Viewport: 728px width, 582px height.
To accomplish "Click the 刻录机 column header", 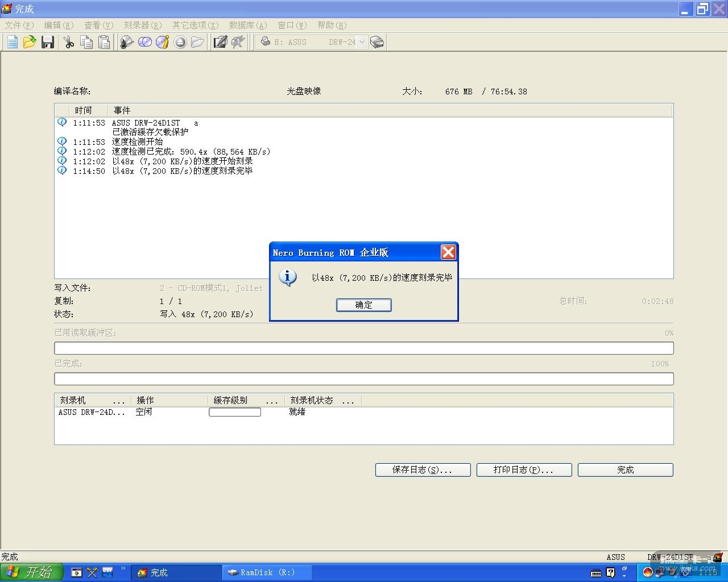I will click(x=93, y=401).
